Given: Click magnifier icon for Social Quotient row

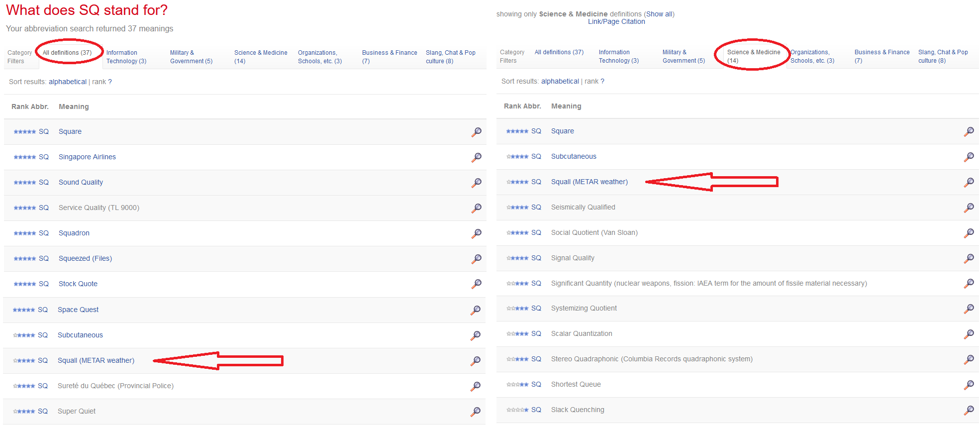Looking at the screenshot, I should coord(969,233).
